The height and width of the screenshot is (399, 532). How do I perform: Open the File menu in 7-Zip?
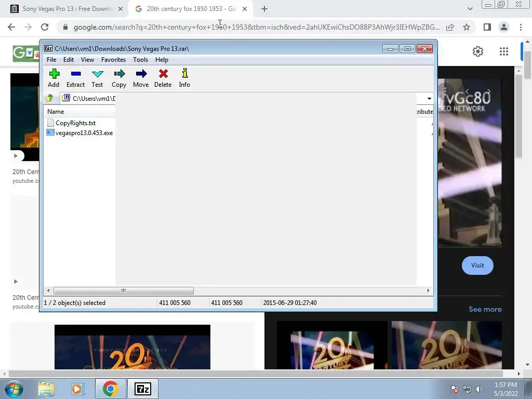[51, 60]
